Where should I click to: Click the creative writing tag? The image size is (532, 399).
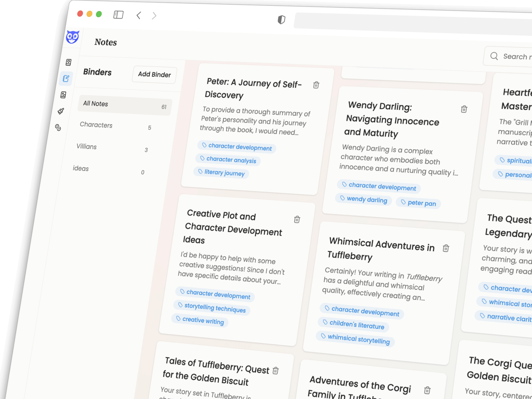[200, 321]
